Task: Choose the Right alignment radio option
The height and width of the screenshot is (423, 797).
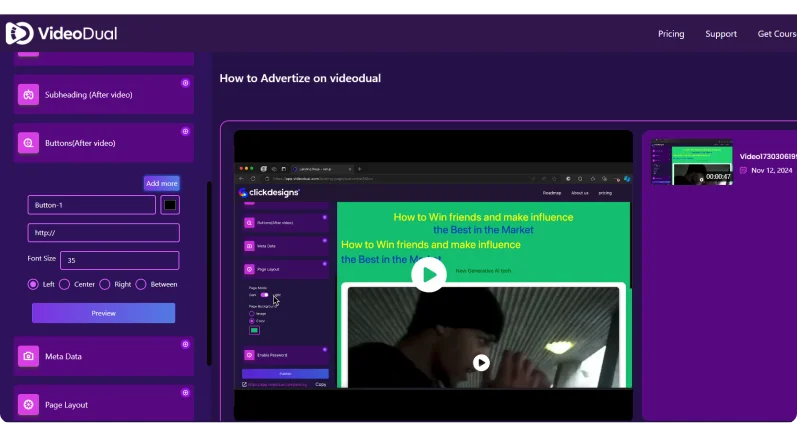Action: coord(105,284)
